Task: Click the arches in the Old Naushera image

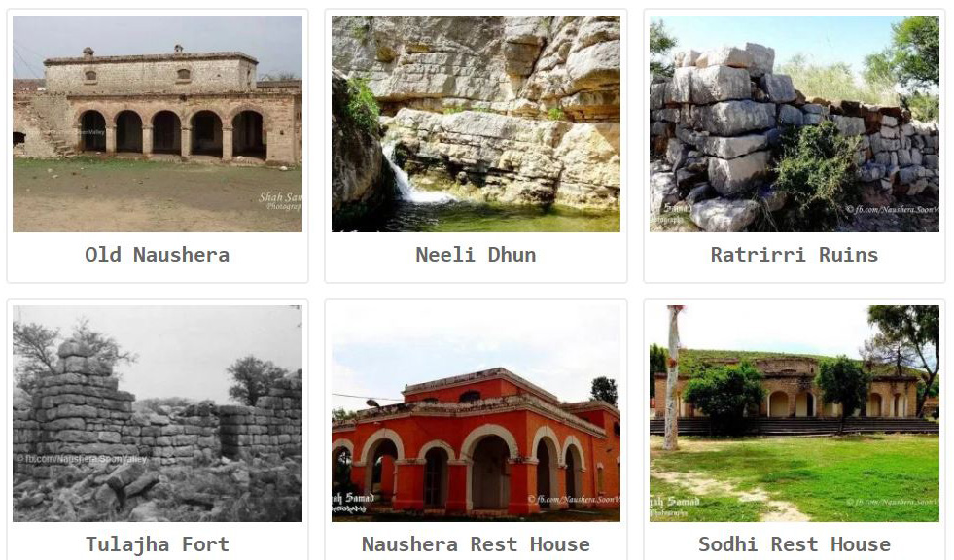Action: (x=171, y=131)
